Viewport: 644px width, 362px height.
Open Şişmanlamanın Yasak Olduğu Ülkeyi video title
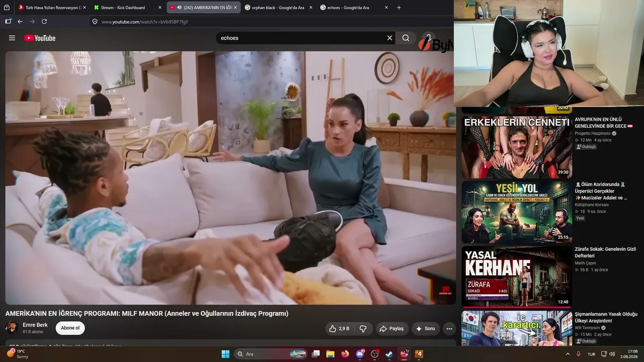point(606,317)
